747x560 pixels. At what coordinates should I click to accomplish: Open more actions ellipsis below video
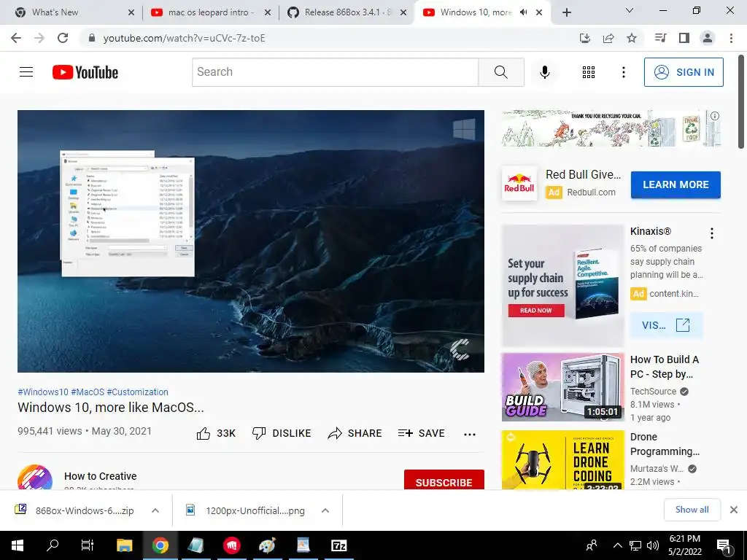click(x=470, y=434)
